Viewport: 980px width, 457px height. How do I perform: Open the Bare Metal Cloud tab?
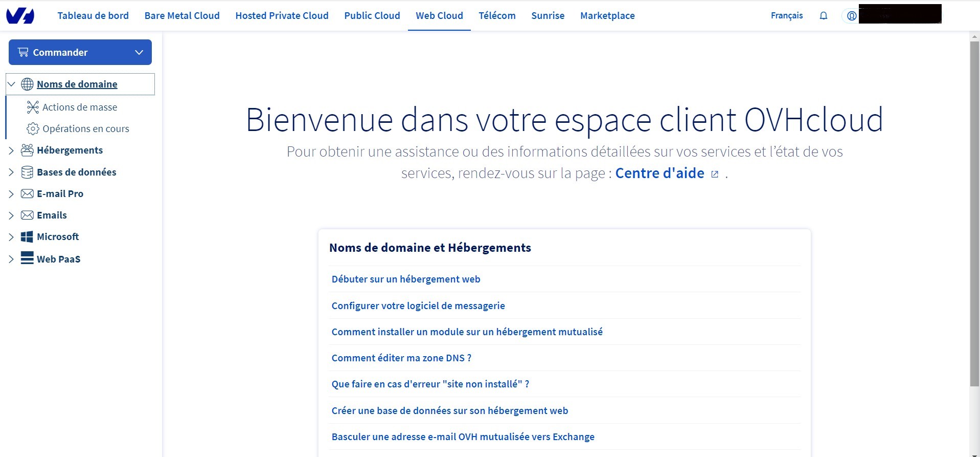[182, 16]
